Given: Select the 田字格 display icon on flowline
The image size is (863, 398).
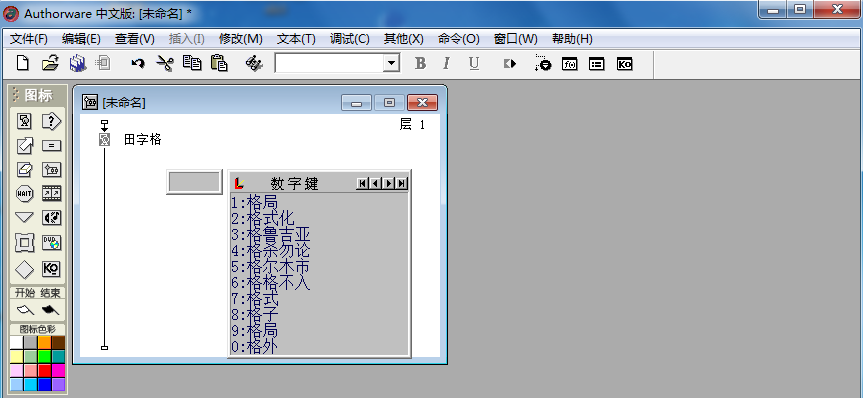Looking at the screenshot, I should [105, 140].
